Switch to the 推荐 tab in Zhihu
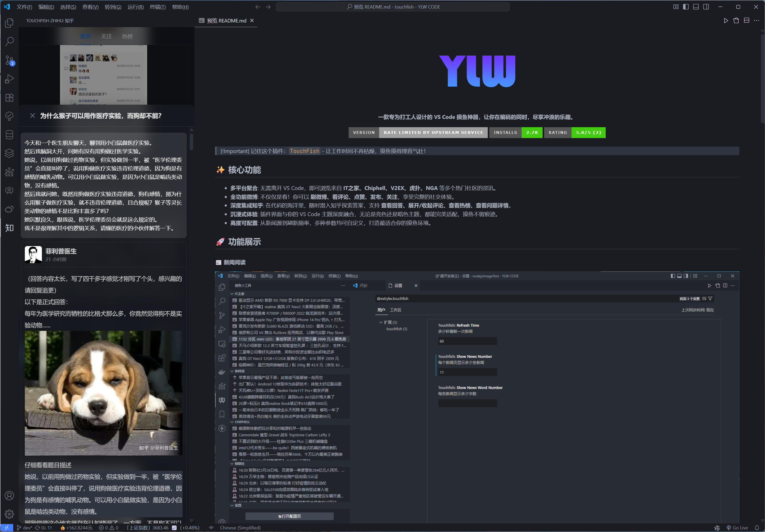This screenshot has height=532, width=765. (x=85, y=36)
